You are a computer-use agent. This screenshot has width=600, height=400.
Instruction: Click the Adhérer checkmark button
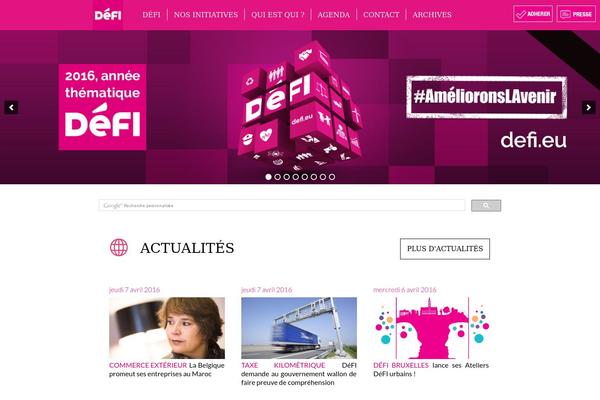click(533, 14)
